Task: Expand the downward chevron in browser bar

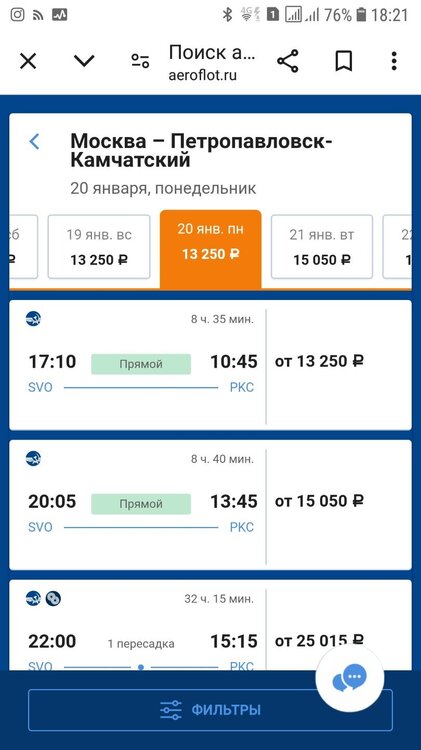Action: 84,61
